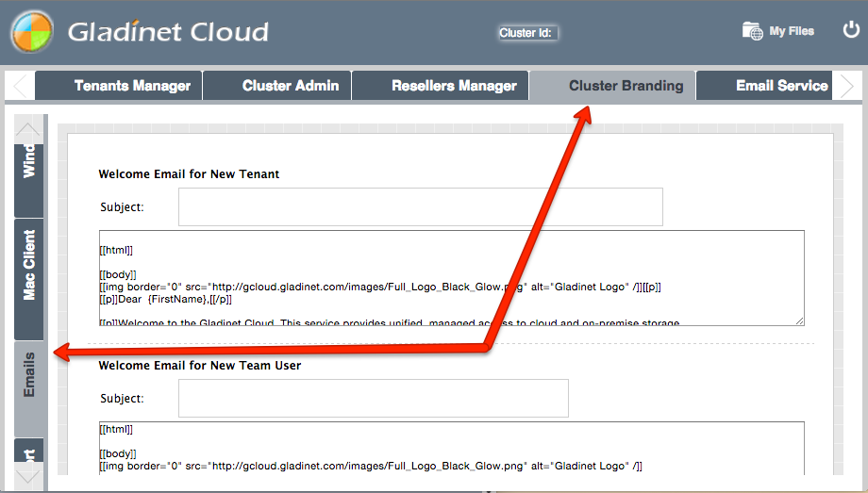Click the New Tenant email body textarea
Viewport: 868px width, 493px height.
click(451, 278)
